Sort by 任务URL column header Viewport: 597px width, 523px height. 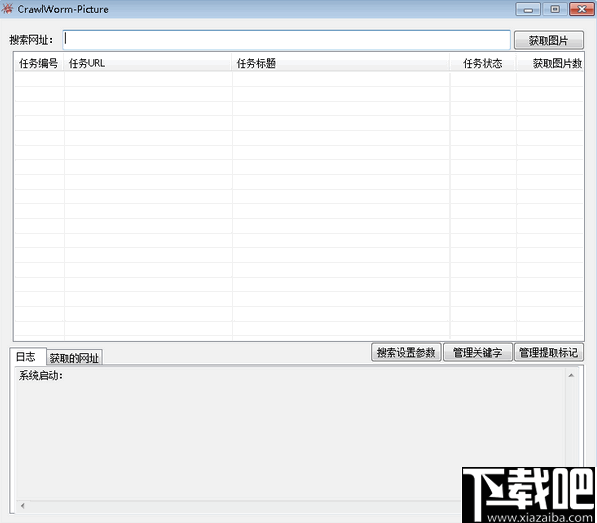click(148, 63)
